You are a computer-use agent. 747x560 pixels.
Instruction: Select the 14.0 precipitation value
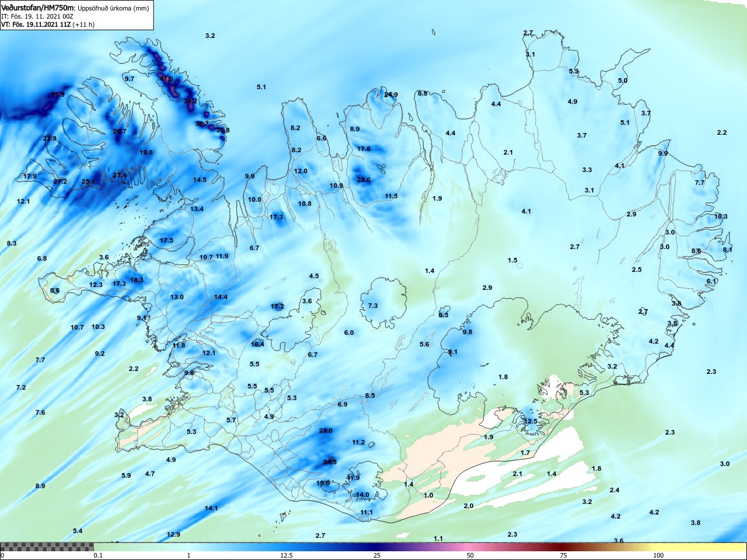(362, 495)
